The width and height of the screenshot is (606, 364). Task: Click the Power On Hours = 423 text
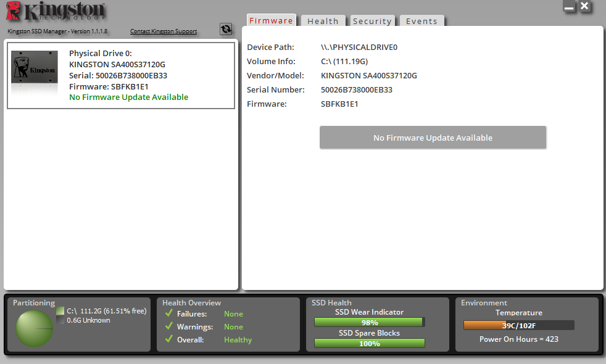click(x=518, y=339)
